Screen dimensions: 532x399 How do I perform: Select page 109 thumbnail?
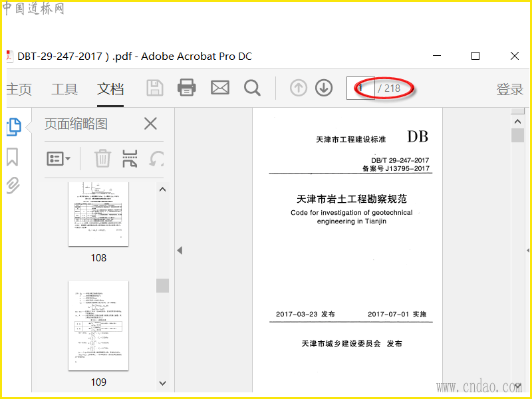point(98,326)
